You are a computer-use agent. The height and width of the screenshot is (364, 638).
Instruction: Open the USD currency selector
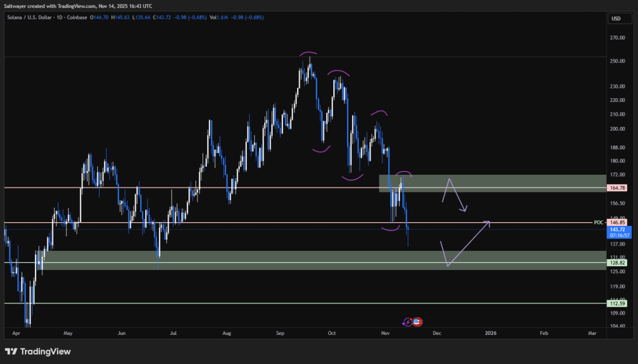616,18
